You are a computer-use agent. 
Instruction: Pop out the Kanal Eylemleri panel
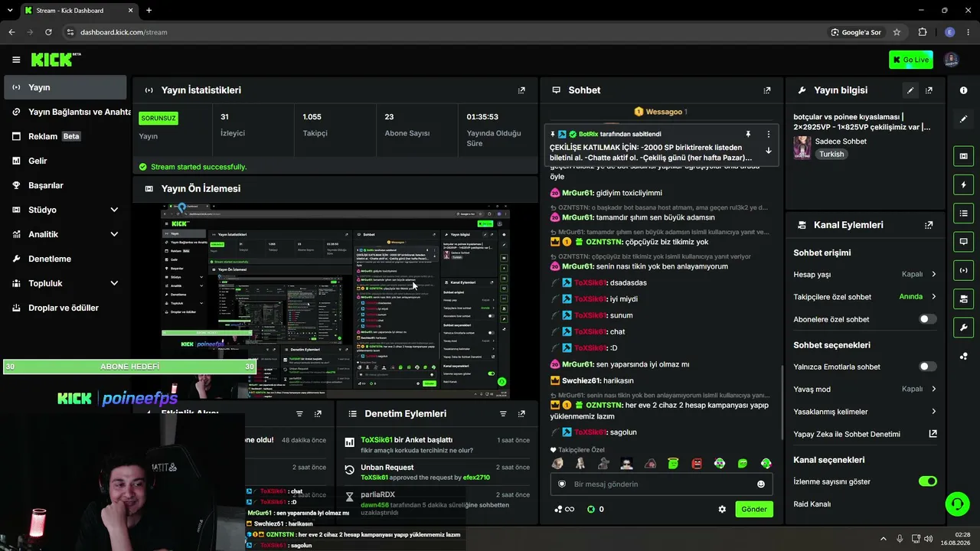(929, 225)
